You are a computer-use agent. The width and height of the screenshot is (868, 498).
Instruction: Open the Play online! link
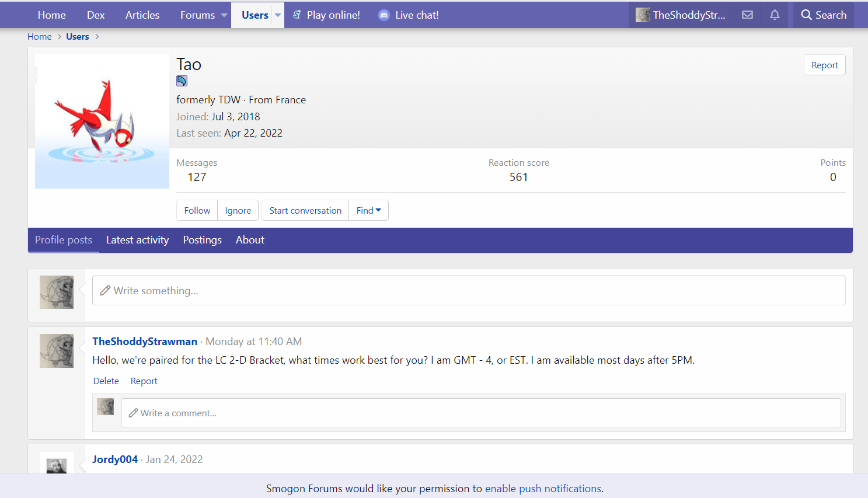[333, 15]
